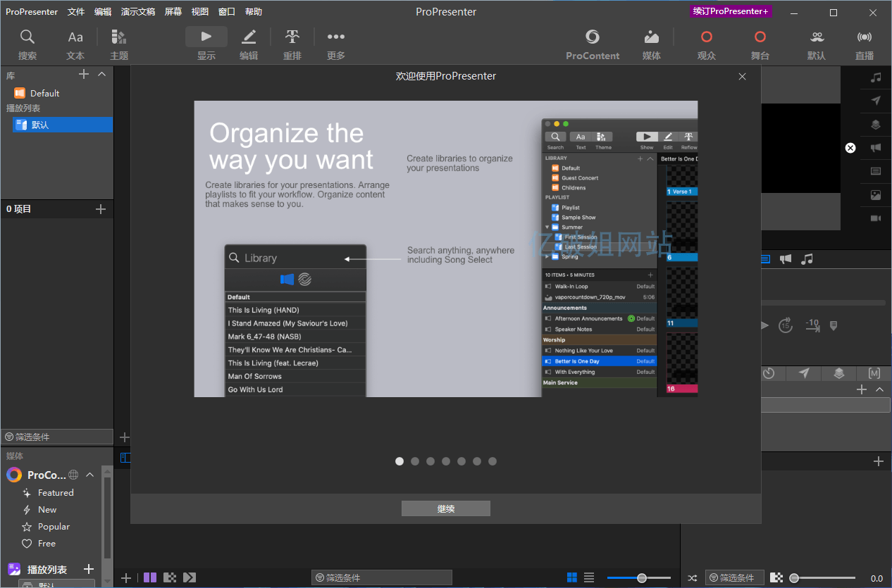The image size is (892, 588).
Task: Click the jump back 10 seconds control
Action: tap(812, 325)
